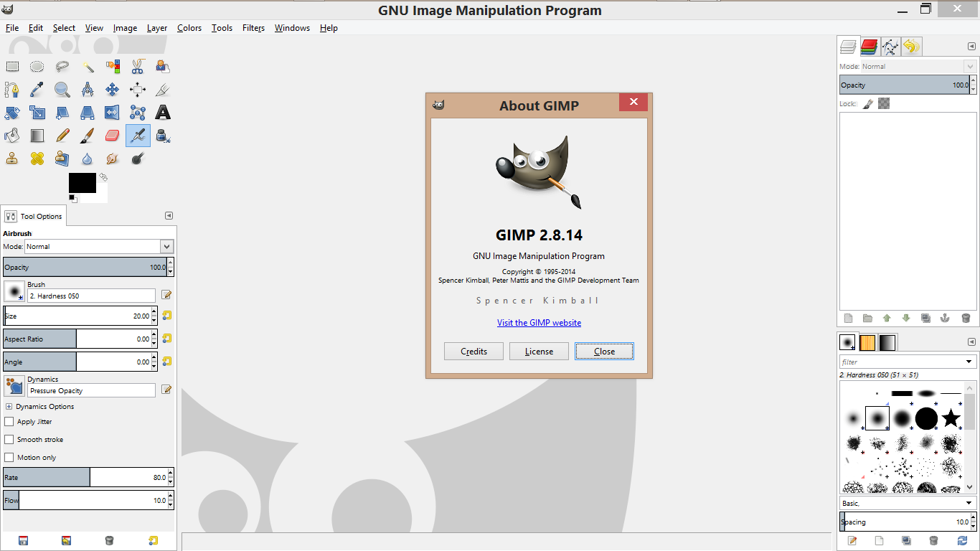Click the brushes list vertical scrollbar

[970, 438]
